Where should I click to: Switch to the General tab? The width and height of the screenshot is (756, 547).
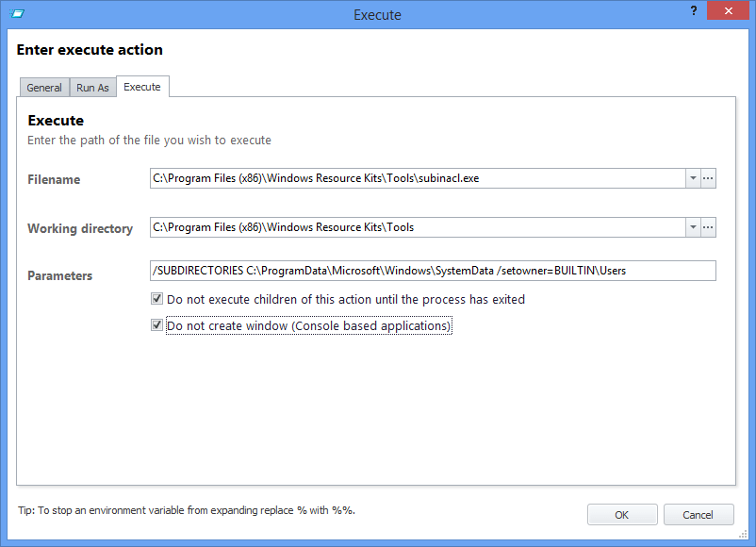(44, 88)
